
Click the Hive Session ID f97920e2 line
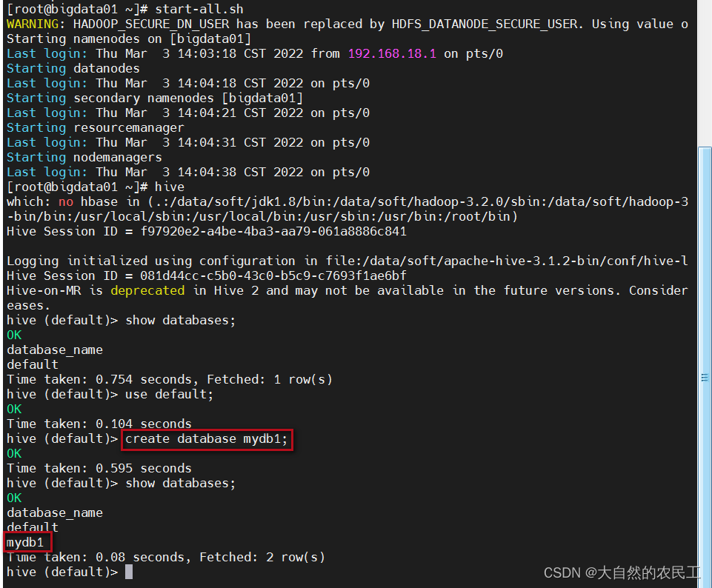207,231
